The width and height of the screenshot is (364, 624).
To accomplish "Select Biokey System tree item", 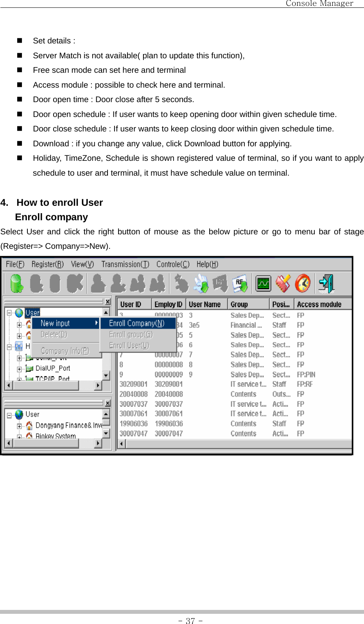I will [x=56, y=435].
